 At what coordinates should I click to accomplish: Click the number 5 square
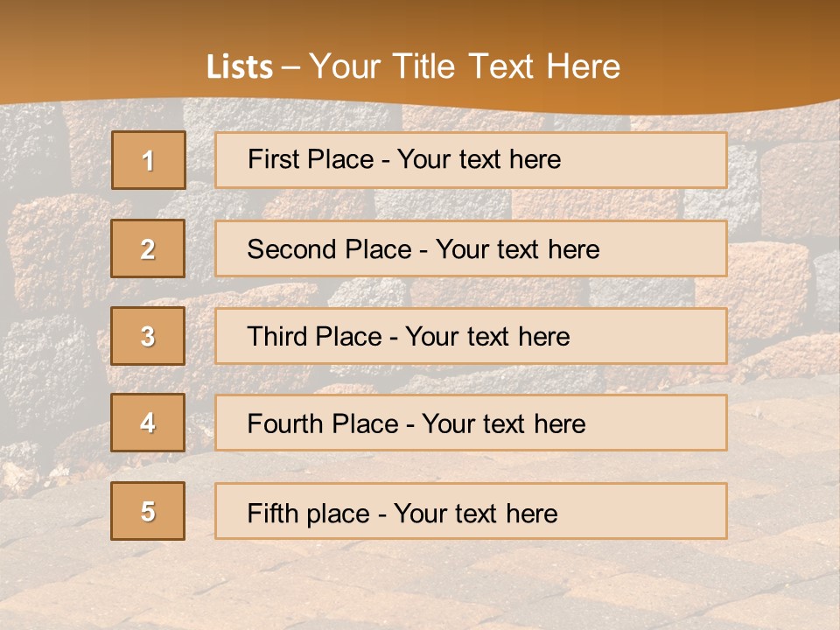point(148,511)
